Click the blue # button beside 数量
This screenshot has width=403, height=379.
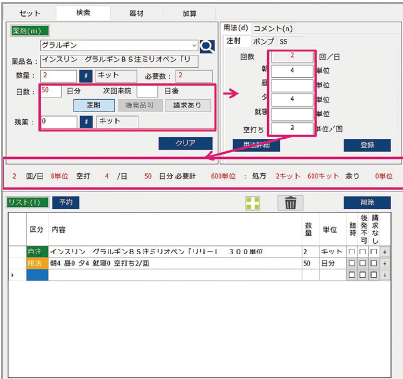[x=86, y=76]
